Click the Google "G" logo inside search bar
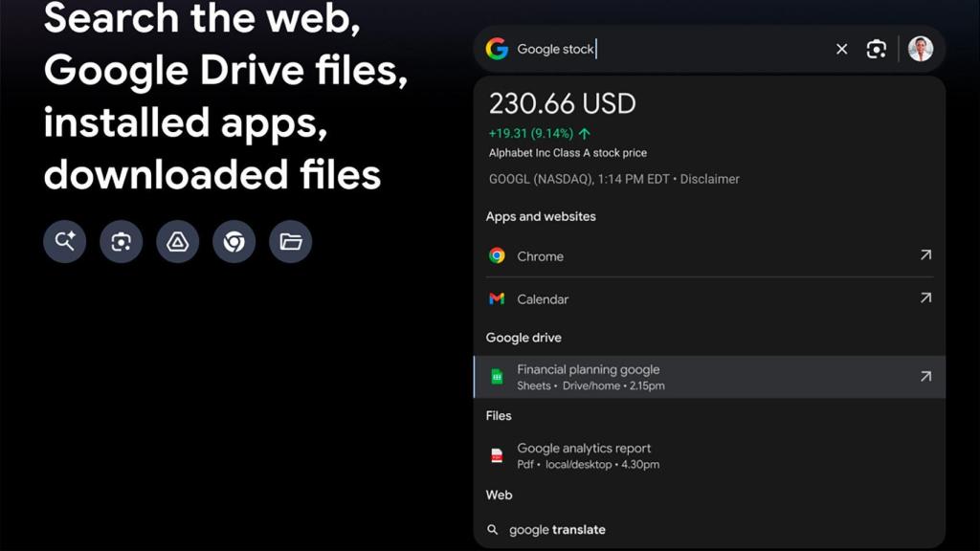 click(498, 49)
